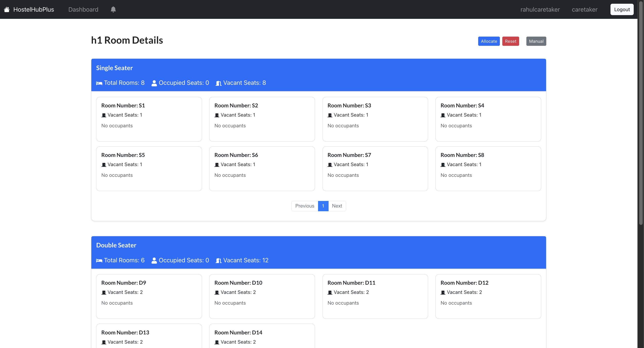644x348 pixels.
Task: Click No occupants text in room S6
Action: 230,175
